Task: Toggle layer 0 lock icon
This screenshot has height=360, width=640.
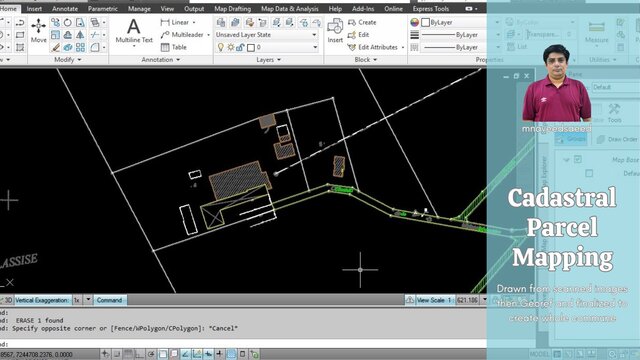Action: [240, 47]
